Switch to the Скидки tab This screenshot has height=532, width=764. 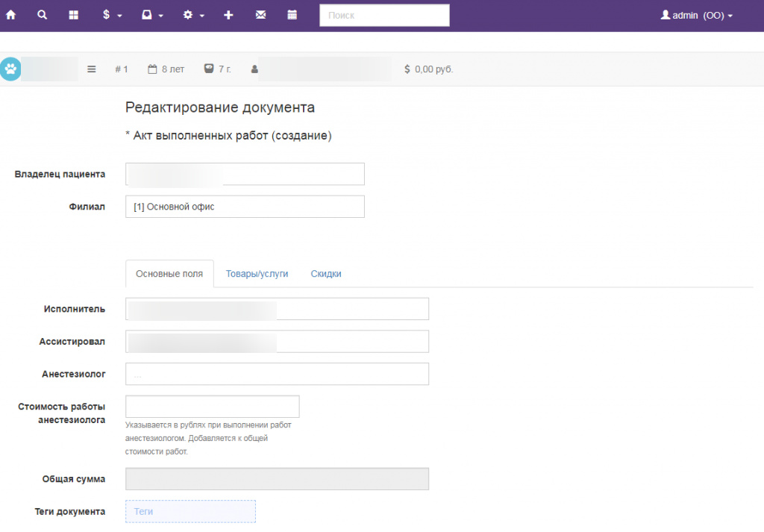click(x=326, y=274)
